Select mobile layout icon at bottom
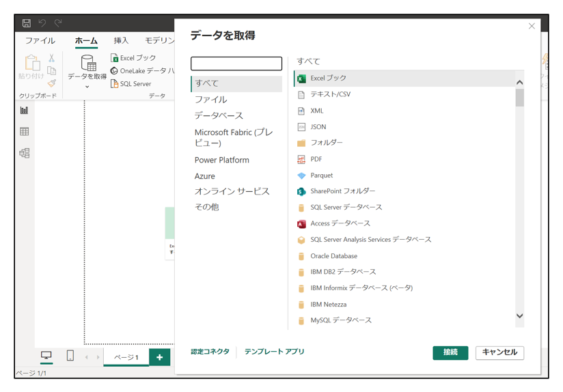 pos(70,355)
